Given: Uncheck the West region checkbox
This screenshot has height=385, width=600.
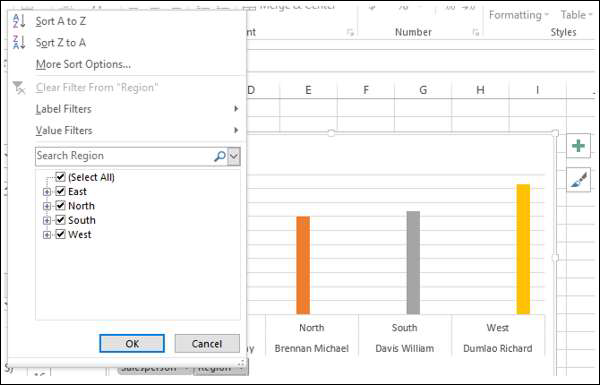Looking at the screenshot, I should [x=60, y=234].
